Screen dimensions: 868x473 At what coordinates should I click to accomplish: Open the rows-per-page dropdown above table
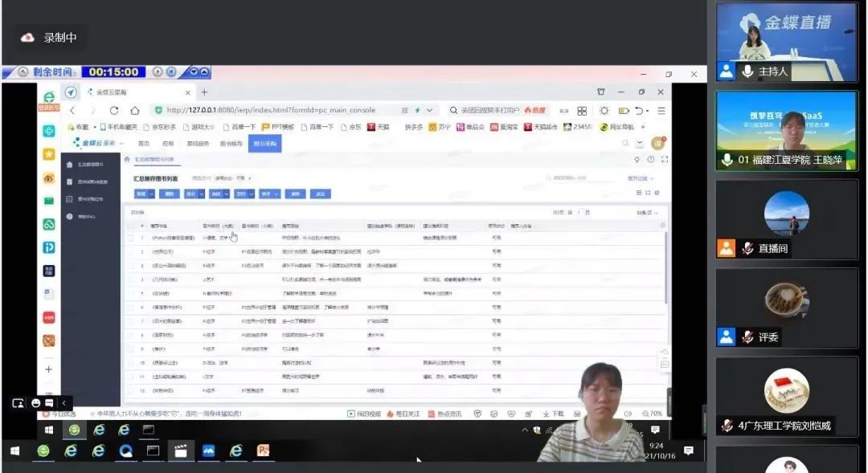pos(647,213)
